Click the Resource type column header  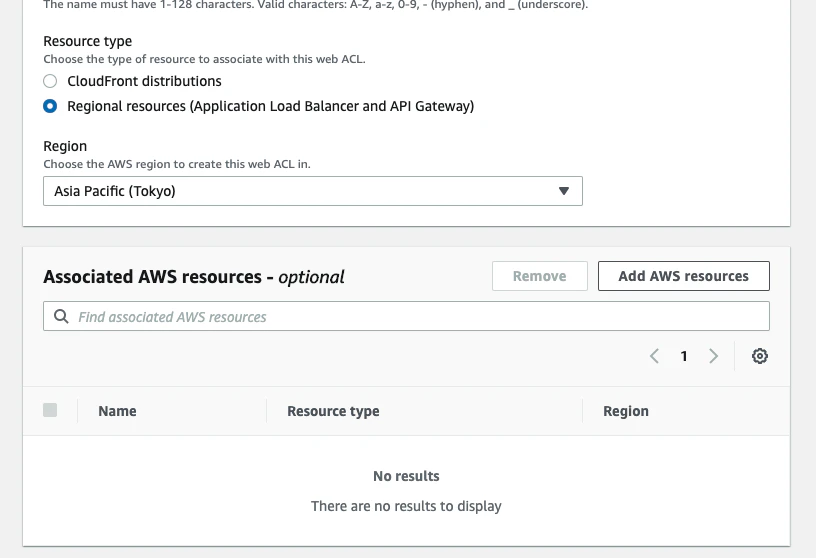click(x=333, y=411)
